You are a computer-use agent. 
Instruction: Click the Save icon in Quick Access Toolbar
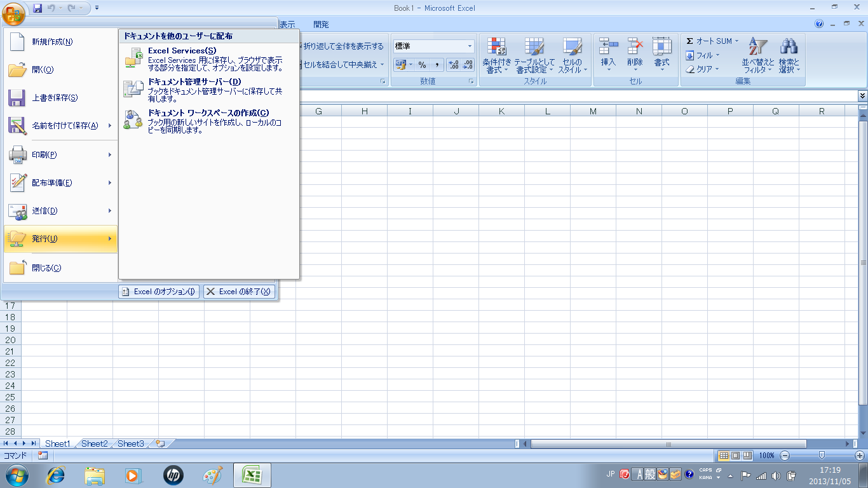[37, 8]
